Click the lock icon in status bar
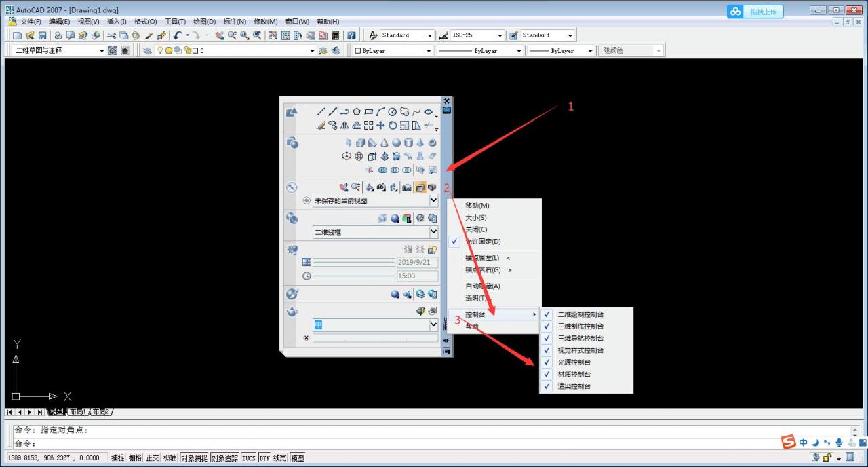 (827, 457)
